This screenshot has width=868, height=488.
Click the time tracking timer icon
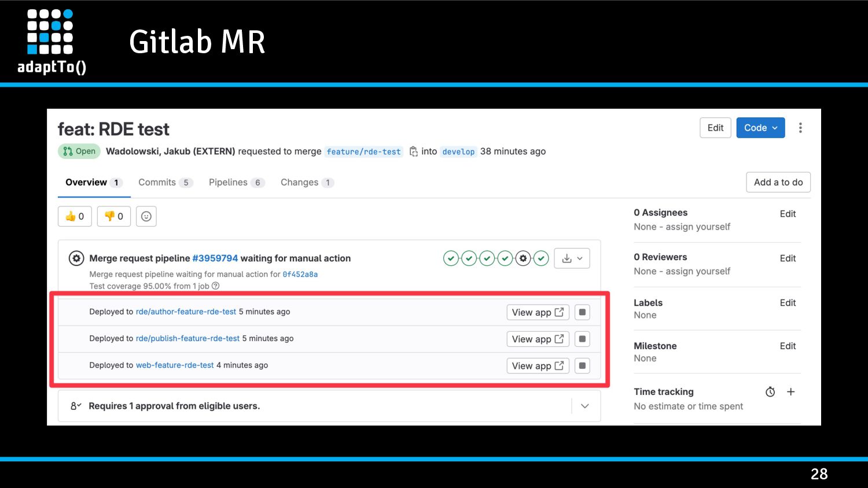[x=770, y=392]
